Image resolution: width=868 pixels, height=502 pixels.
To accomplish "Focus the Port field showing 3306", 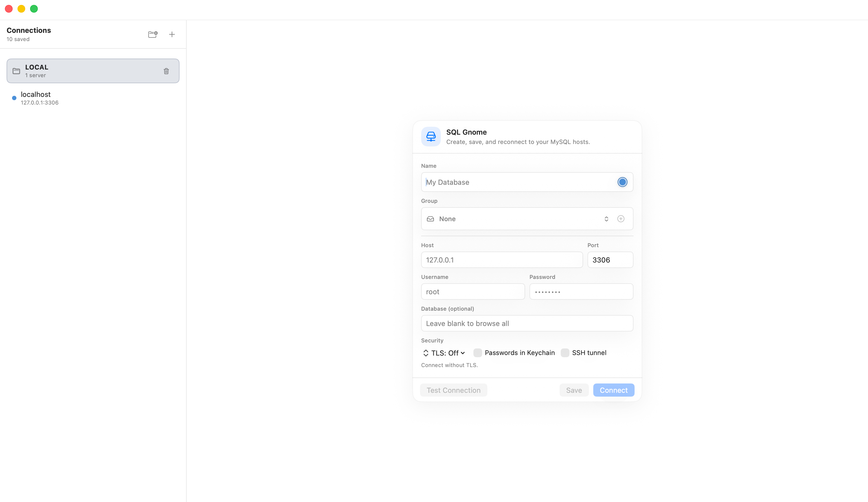I will point(610,260).
